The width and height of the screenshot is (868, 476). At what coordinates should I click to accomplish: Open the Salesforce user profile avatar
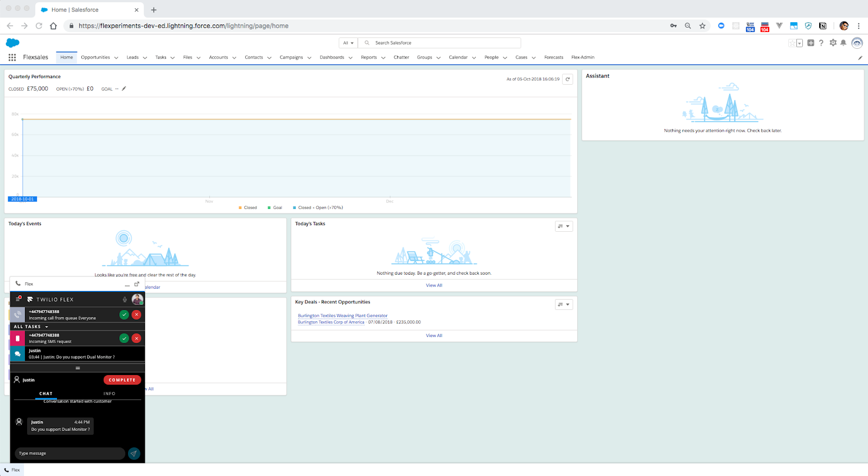(x=857, y=43)
